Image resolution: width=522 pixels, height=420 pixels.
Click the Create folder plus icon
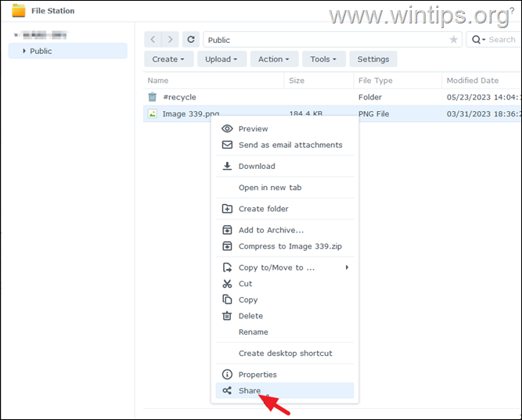227,209
